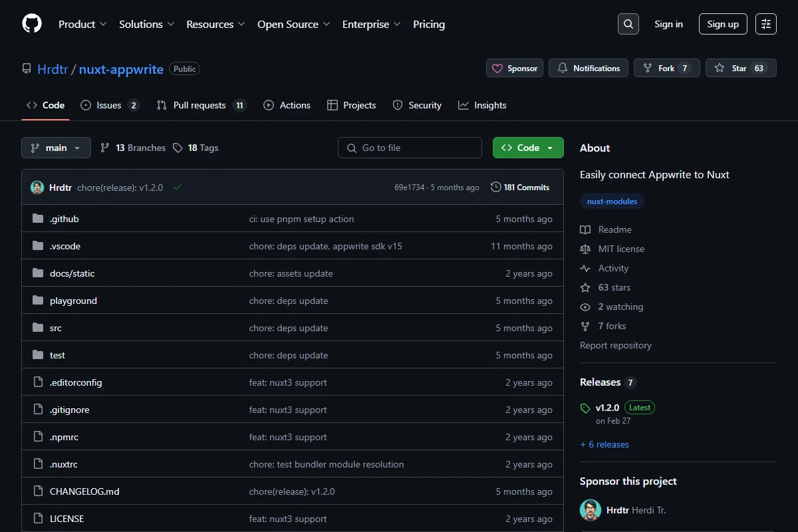
Task: Click the commit history clock icon
Action: [x=495, y=188]
